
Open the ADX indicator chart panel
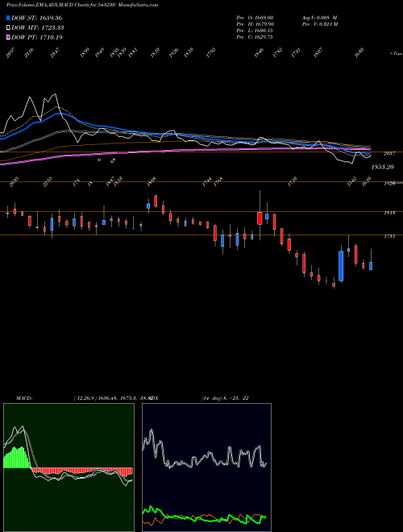[206, 468]
